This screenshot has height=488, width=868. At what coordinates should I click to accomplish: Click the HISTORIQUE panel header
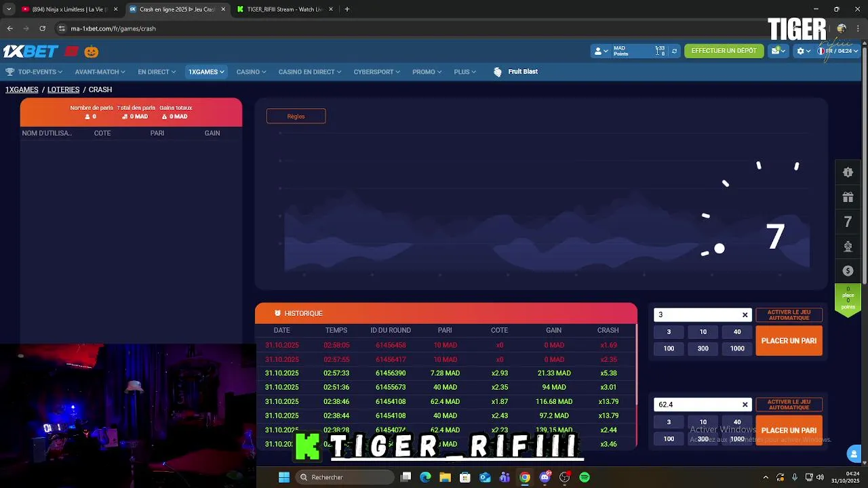[446, 313]
